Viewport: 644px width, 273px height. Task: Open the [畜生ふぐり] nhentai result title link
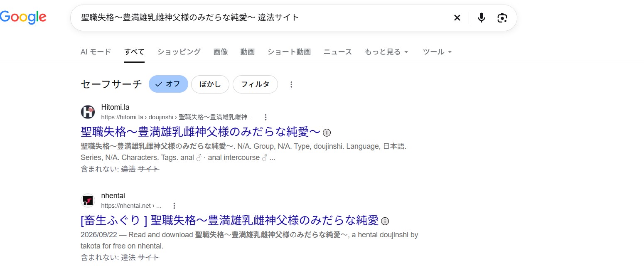pyautogui.click(x=230, y=220)
